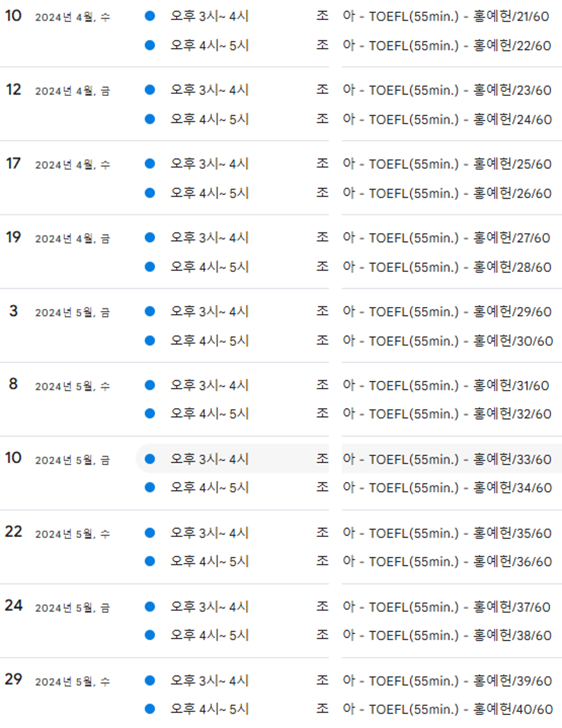
Task: Click the '2024년 5월, 금' label beside day 24
Action: point(73,608)
